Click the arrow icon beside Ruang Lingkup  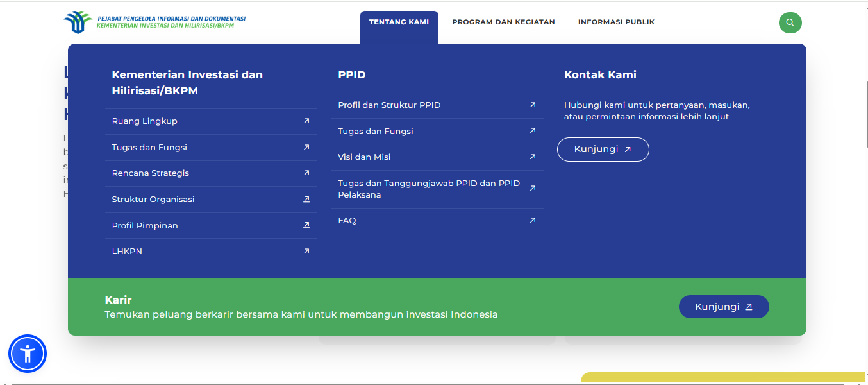pyautogui.click(x=306, y=121)
